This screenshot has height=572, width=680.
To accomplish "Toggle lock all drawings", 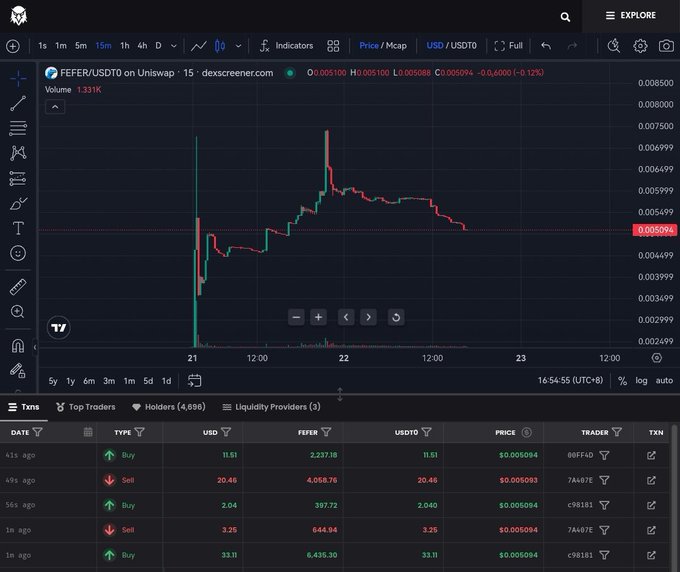I will pos(18,370).
